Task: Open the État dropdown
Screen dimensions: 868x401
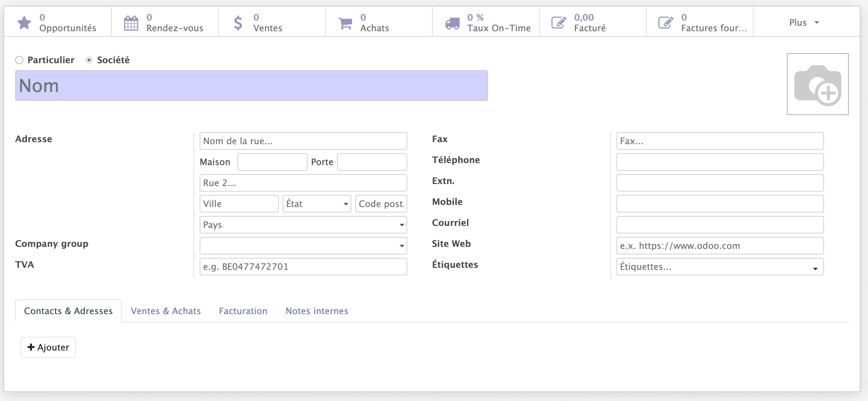Action: coord(316,204)
